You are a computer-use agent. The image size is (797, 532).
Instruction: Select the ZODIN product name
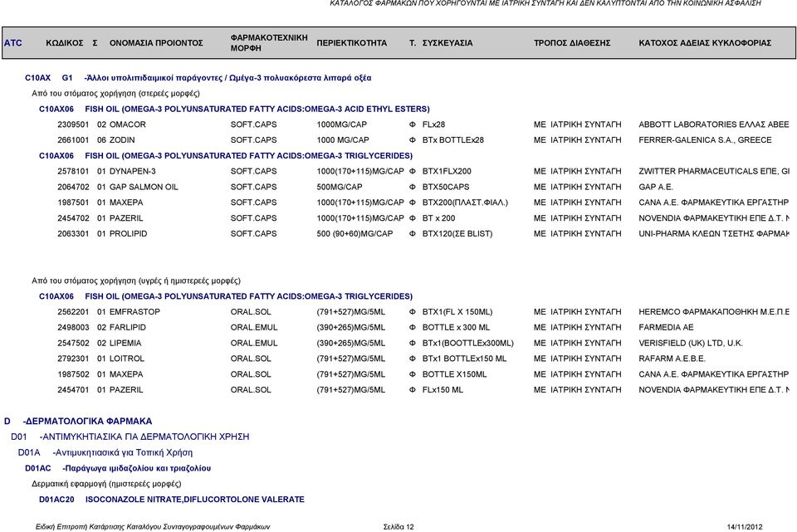[122, 140]
